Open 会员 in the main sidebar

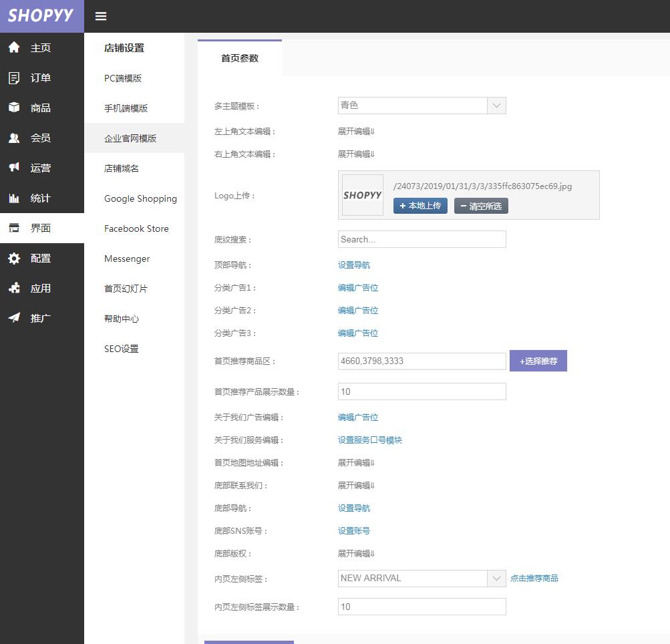tap(42, 138)
